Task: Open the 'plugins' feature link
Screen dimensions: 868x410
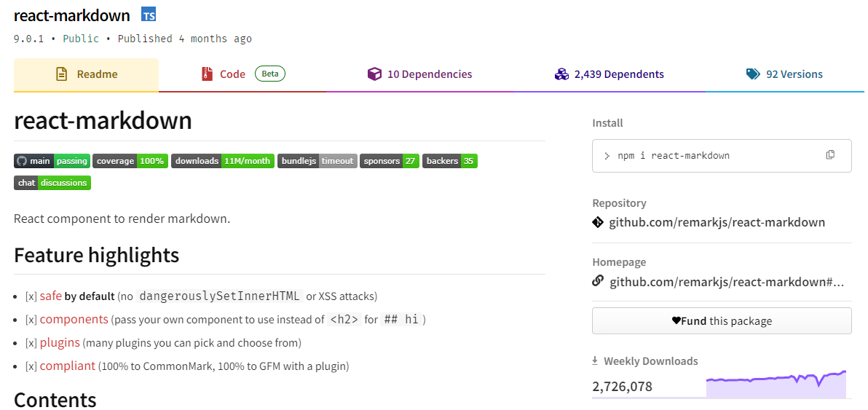Action: pyautogui.click(x=60, y=342)
